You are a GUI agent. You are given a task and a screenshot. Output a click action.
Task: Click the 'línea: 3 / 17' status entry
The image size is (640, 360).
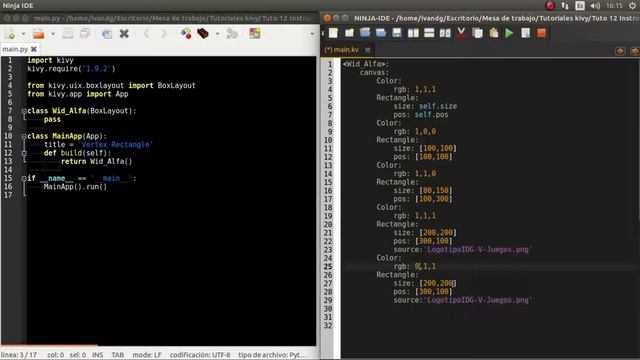[19, 355]
